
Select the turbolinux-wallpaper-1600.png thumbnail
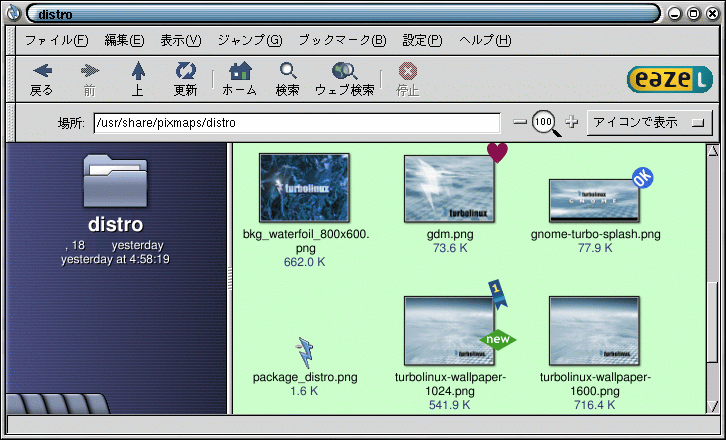pyautogui.click(x=595, y=331)
